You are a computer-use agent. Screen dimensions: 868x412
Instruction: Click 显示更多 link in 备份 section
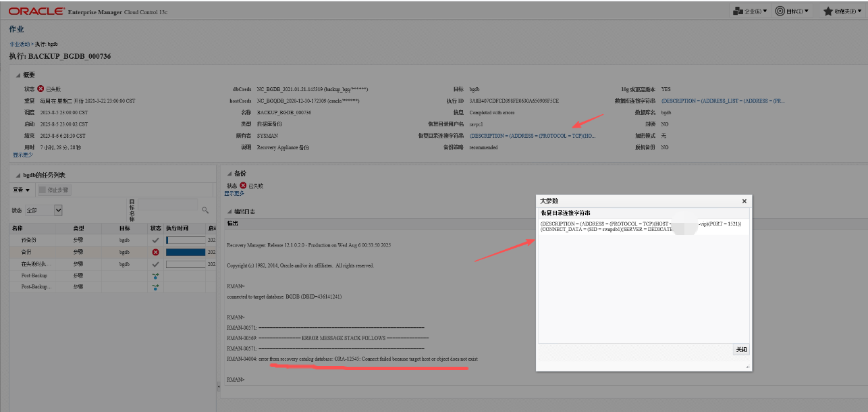pyautogui.click(x=234, y=193)
